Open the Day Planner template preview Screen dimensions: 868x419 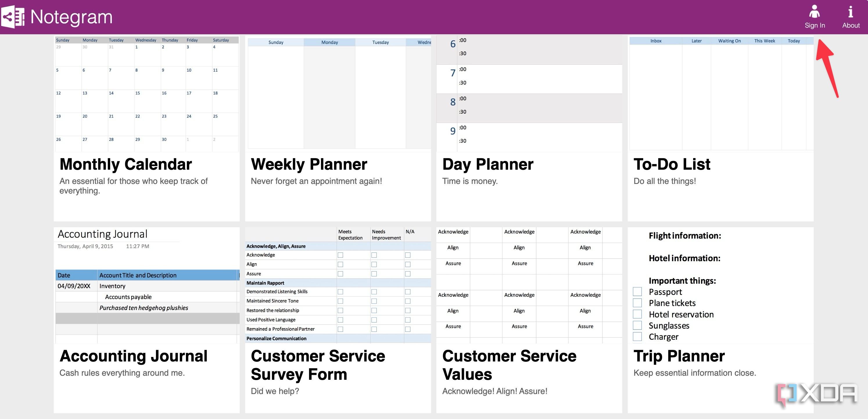[x=529, y=94]
